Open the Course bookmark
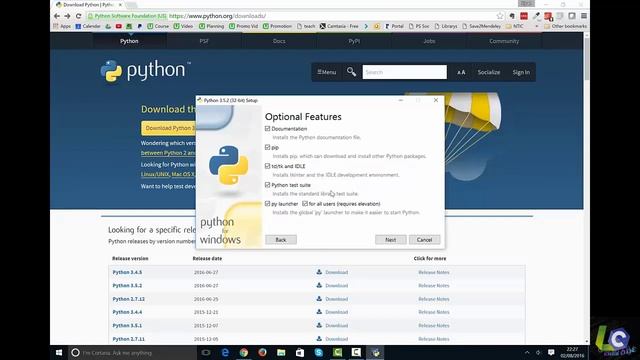This screenshot has height=360, width=640. click(158, 26)
